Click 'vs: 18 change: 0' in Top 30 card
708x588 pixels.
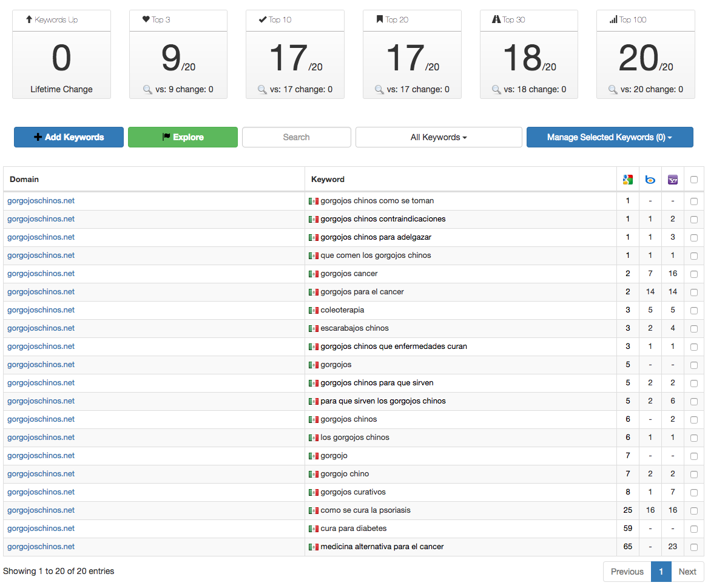(x=535, y=89)
